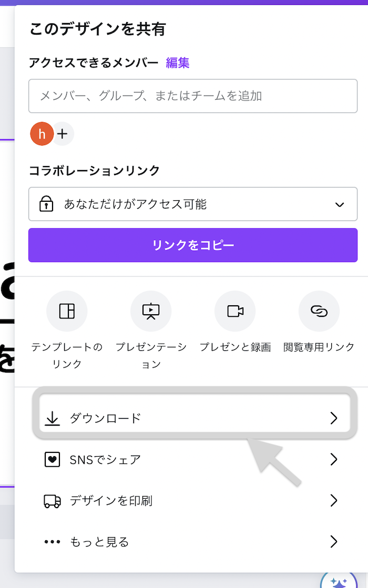This screenshot has height=588, width=368.
Task: Expand the もっと見る chevron arrow
Action: (x=333, y=542)
